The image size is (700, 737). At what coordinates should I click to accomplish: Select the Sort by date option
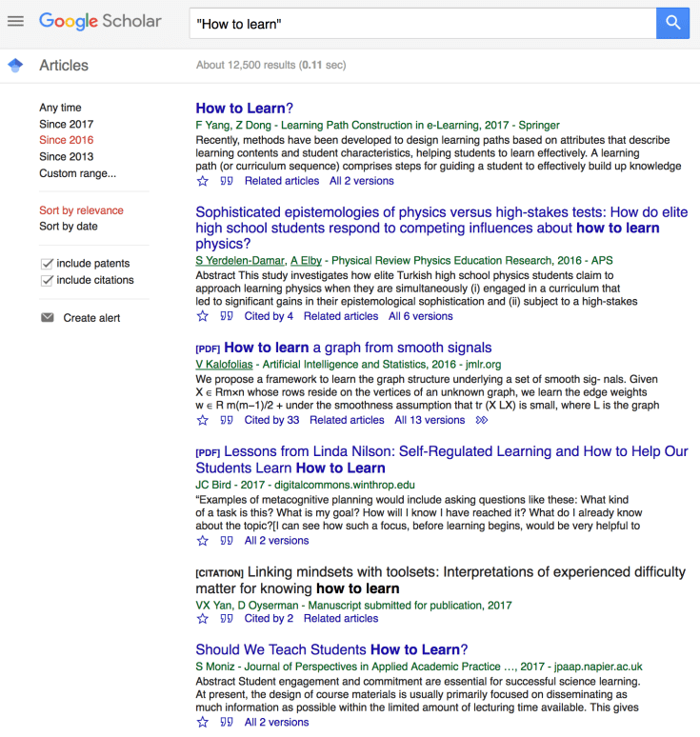pyautogui.click(x=69, y=227)
